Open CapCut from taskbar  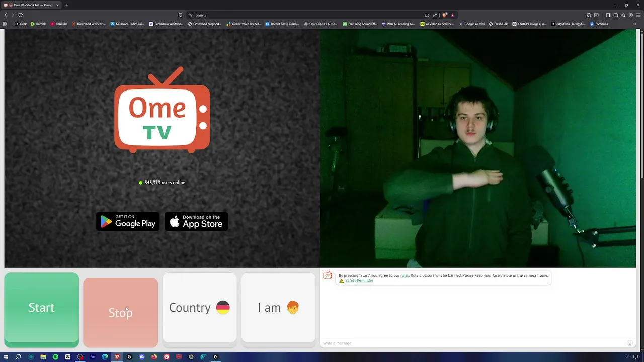pyautogui.click(x=68, y=357)
